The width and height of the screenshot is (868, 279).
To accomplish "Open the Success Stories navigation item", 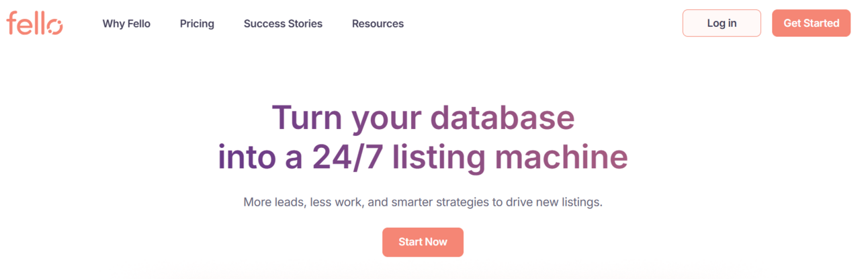I will pyautogui.click(x=283, y=24).
